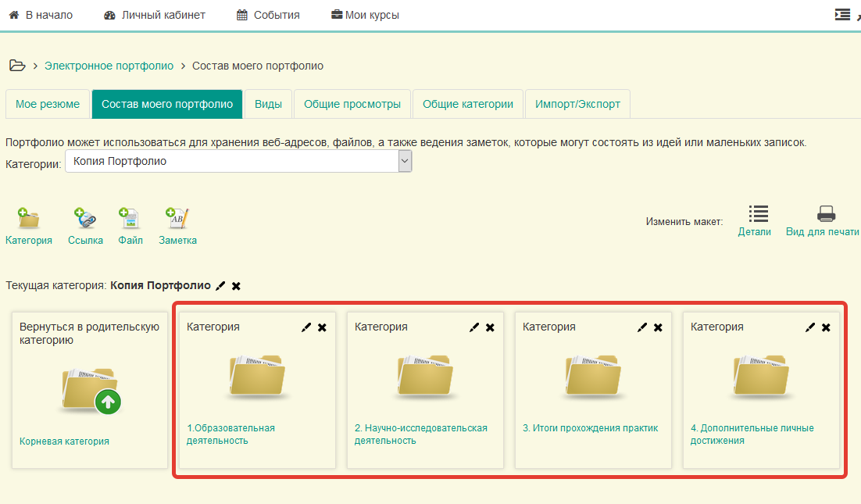Click the add Note (Заметка) icon

tap(177, 219)
